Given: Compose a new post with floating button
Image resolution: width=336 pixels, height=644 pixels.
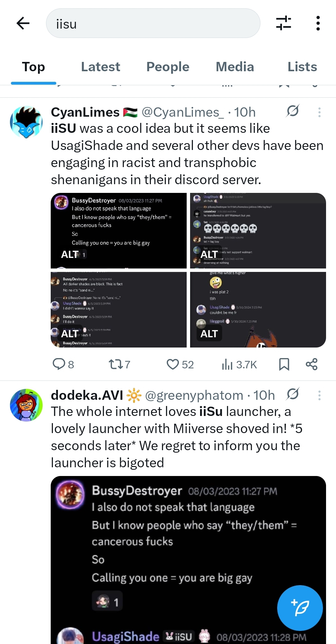Looking at the screenshot, I should coord(300,608).
